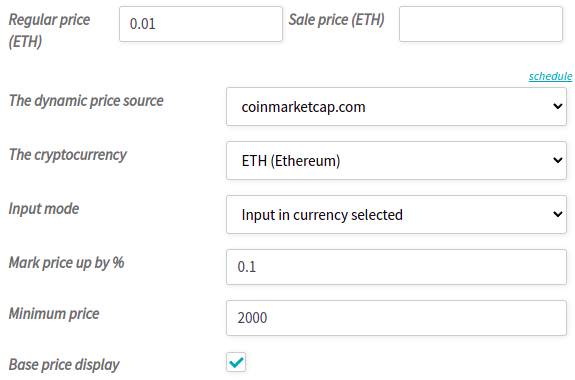Click the Regular price (ETH) input field
This screenshot has height=380, width=575.
pyautogui.click(x=201, y=24)
